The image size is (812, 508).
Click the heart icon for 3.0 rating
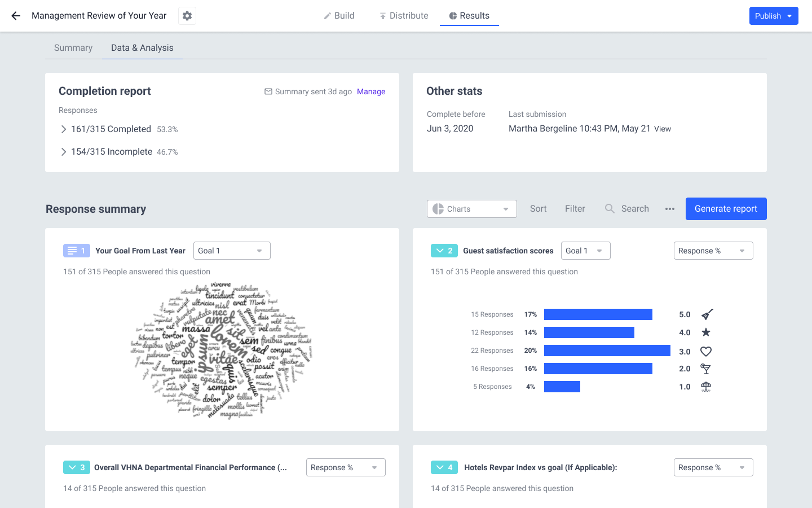(x=706, y=351)
